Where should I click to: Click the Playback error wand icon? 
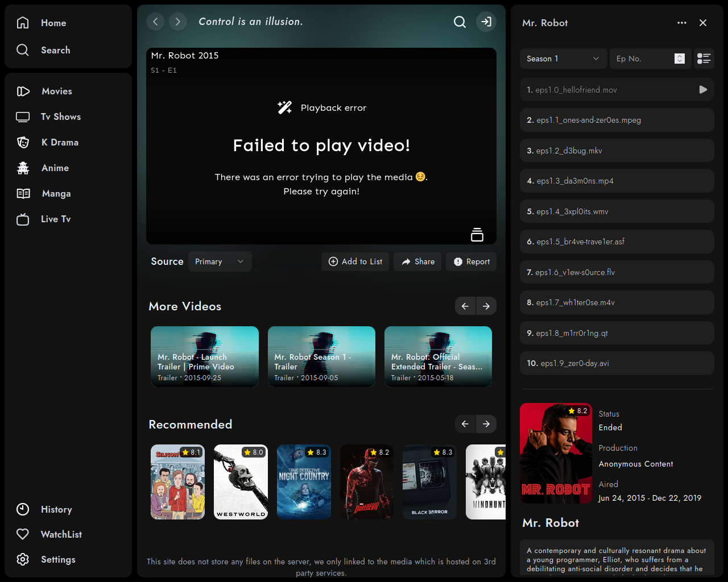[x=284, y=107]
